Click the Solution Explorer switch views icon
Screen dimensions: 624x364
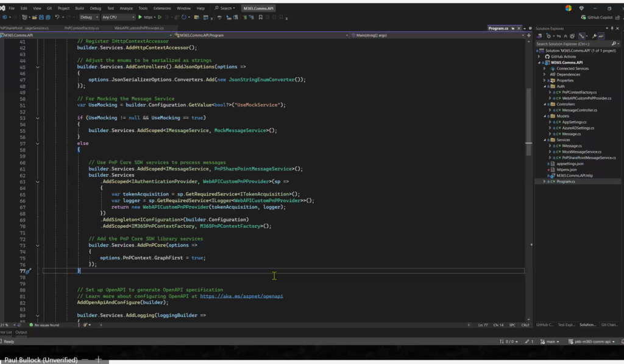[x=540, y=36]
